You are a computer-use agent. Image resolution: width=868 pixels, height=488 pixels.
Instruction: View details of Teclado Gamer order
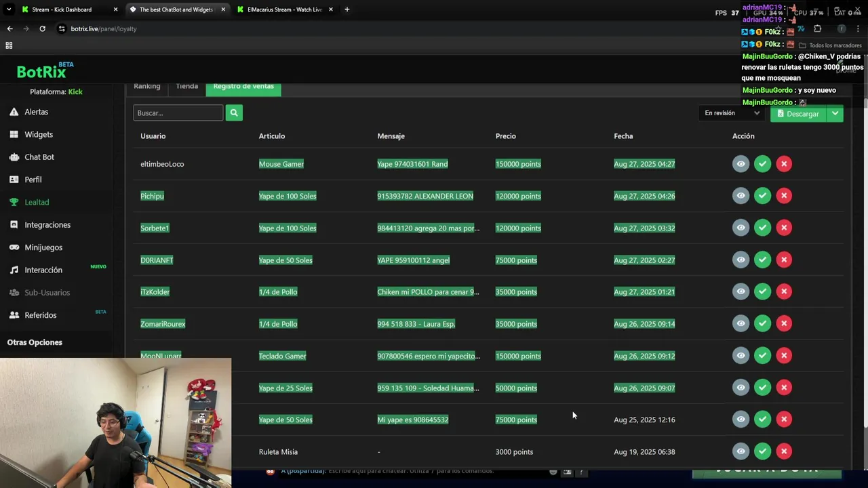[741, 355]
